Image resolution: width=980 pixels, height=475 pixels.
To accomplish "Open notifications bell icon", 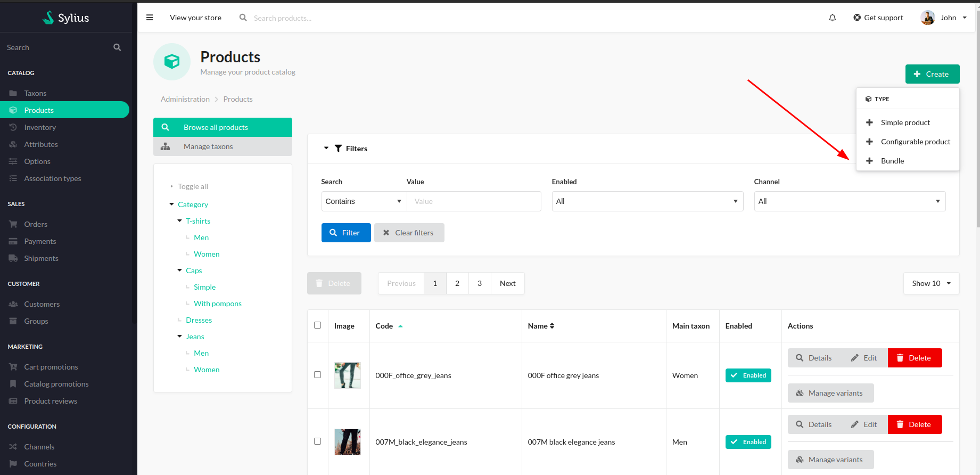I will pyautogui.click(x=832, y=18).
